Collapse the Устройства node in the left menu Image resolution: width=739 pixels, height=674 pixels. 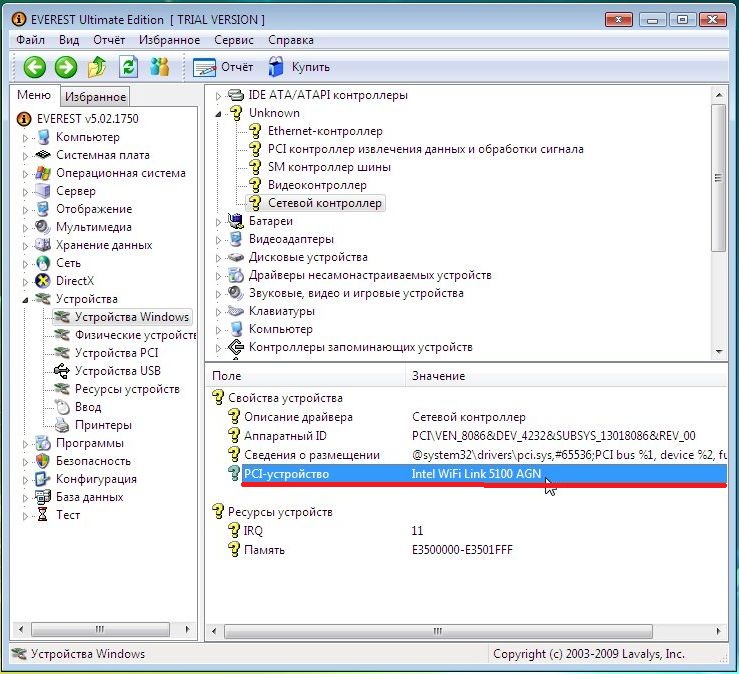coord(25,300)
